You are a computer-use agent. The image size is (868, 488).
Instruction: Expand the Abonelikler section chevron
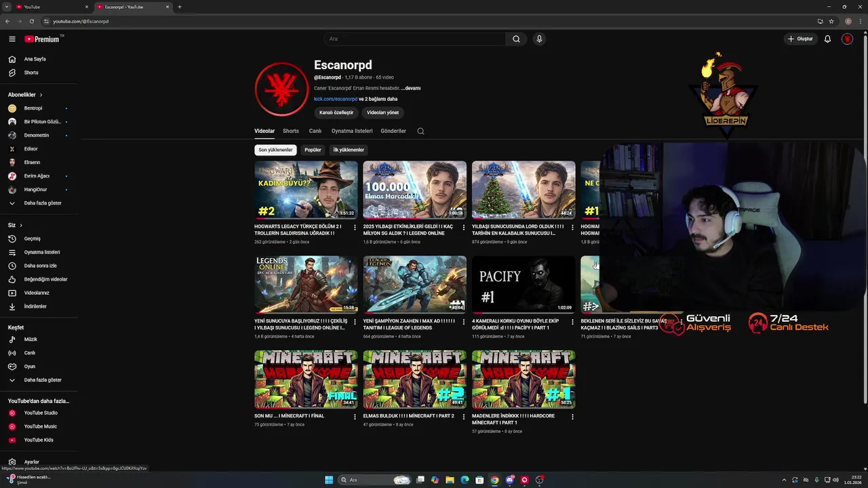click(41, 95)
